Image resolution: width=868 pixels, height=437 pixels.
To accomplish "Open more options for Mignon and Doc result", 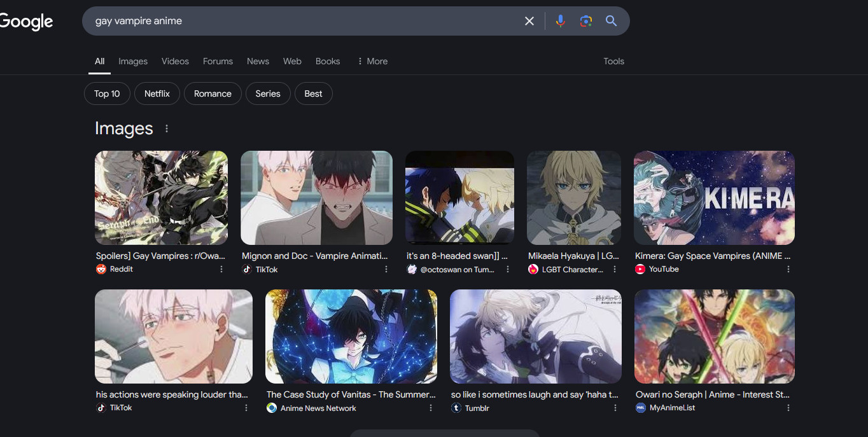I will (x=386, y=269).
